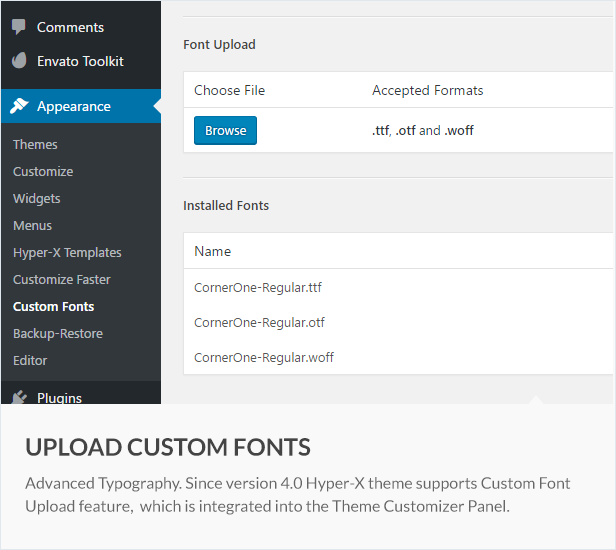616x550 pixels.
Task: Open the Comments menu item
Action: coord(70,27)
